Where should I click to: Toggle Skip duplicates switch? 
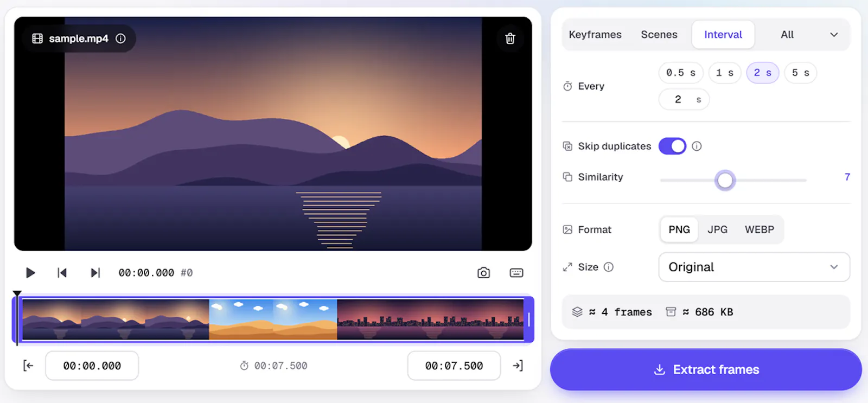pyautogui.click(x=673, y=146)
